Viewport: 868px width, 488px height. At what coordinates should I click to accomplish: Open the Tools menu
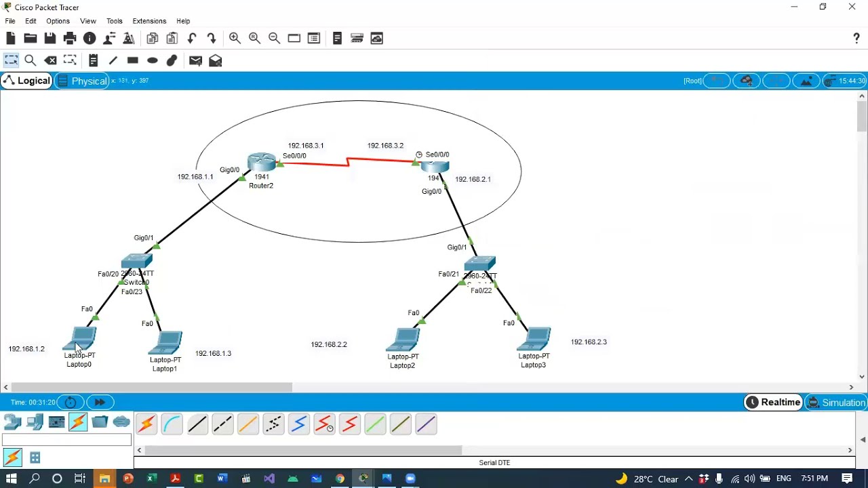point(115,21)
